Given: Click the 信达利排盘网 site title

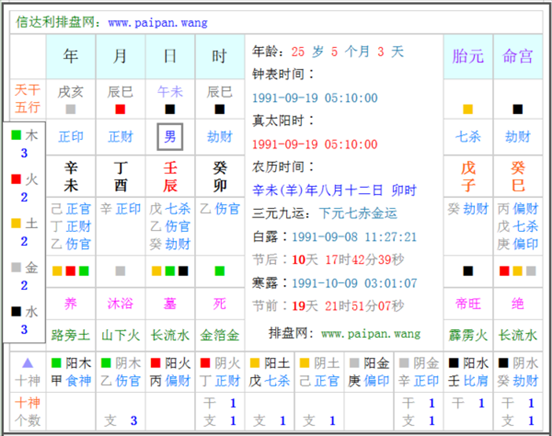Looking at the screenshot, I should tap(56, 22).
